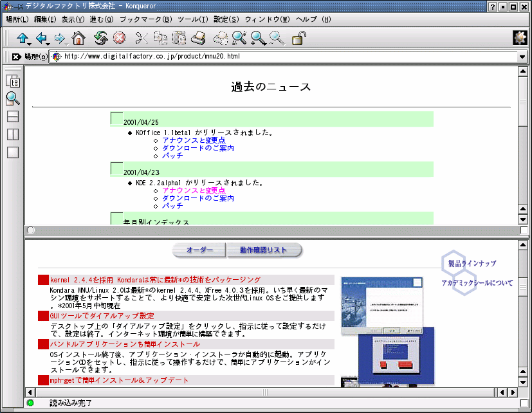Open the up button history dropdown arrow
The width and height of the screenshot is (532, 413).
(30, 44)
